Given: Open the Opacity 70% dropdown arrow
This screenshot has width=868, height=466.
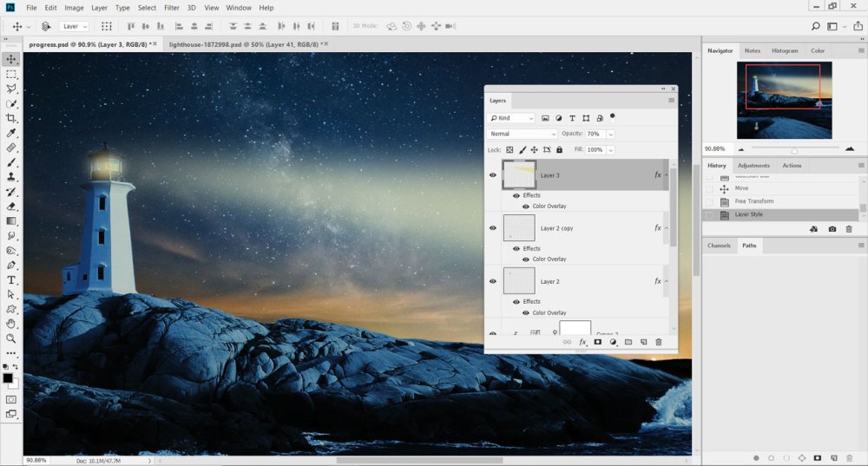Looking at the screenshot, I should coord(610,134).
